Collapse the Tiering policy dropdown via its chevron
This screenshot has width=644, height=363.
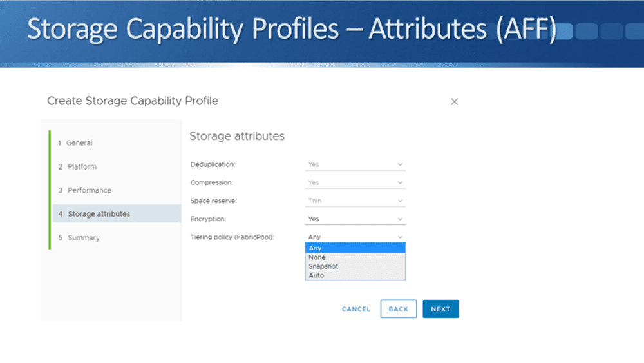pos(400,237)
